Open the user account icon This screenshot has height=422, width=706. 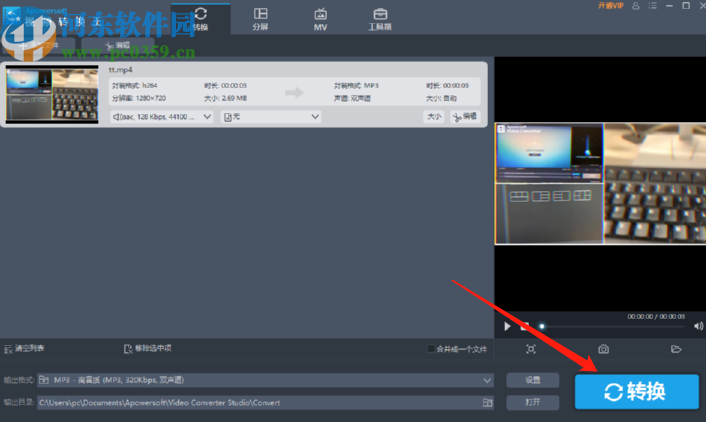[x=636, y=6]
